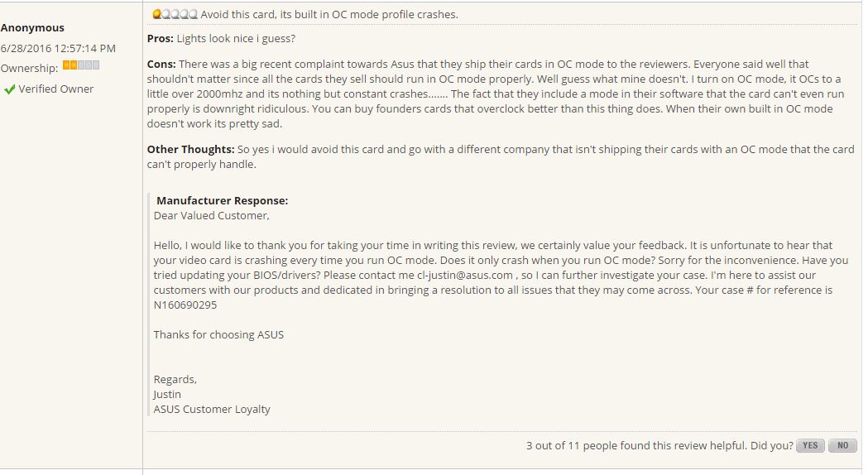Click the Ownership level bar indicator

pos(81,65)
